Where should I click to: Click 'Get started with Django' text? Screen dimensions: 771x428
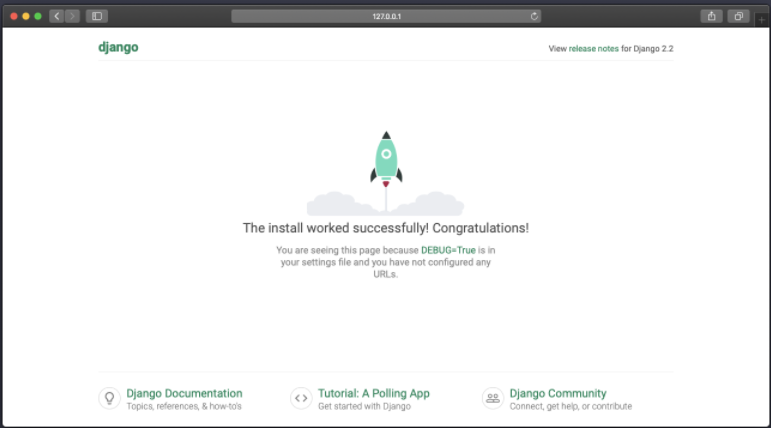(x=364, y=406)
